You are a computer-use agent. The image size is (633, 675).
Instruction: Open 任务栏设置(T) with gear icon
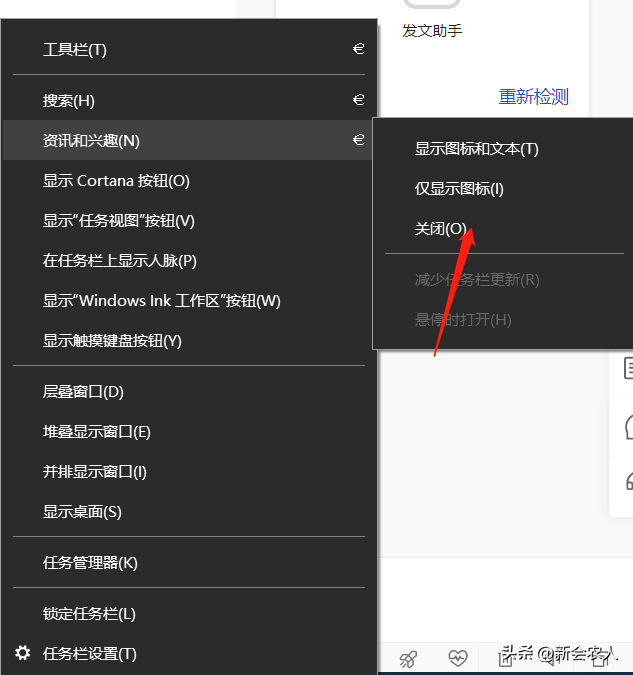click(189, 653)
